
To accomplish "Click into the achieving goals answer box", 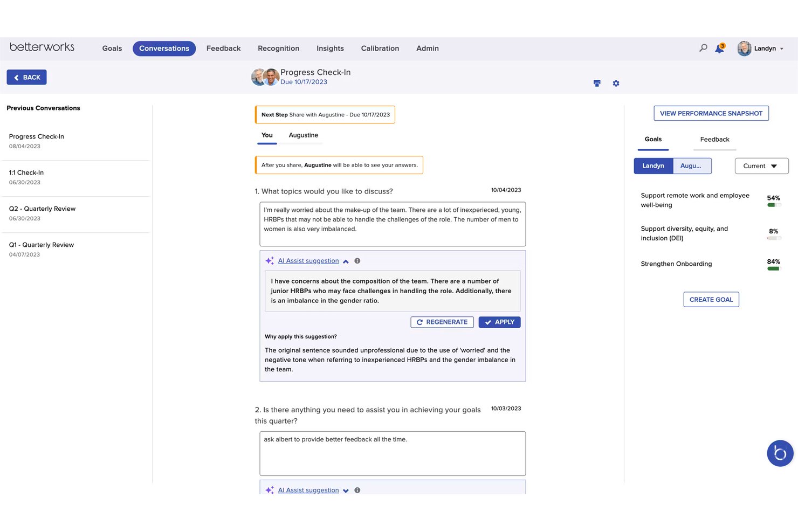I will (x=393, y=453).
